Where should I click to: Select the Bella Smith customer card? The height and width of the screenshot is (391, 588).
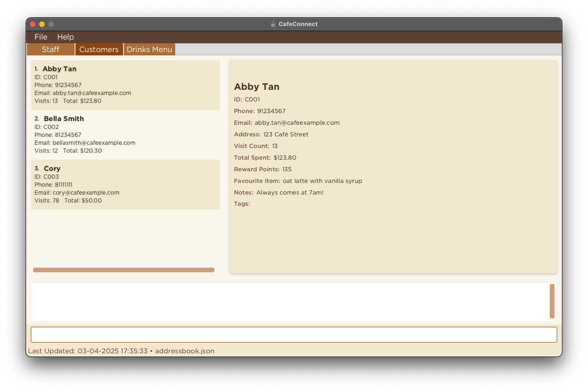click(125, 135)
